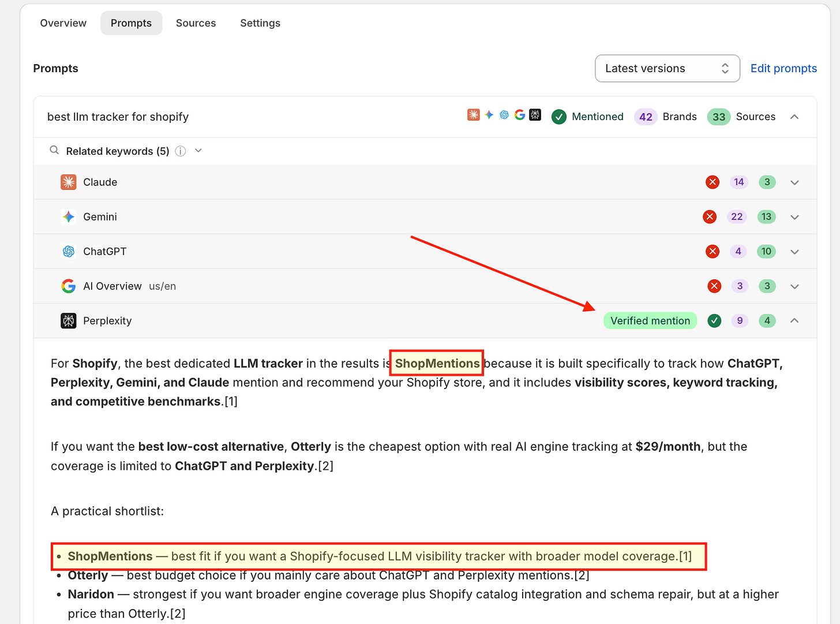
Task: Click the 33 Sources count badge
Action: pos(719,117)
